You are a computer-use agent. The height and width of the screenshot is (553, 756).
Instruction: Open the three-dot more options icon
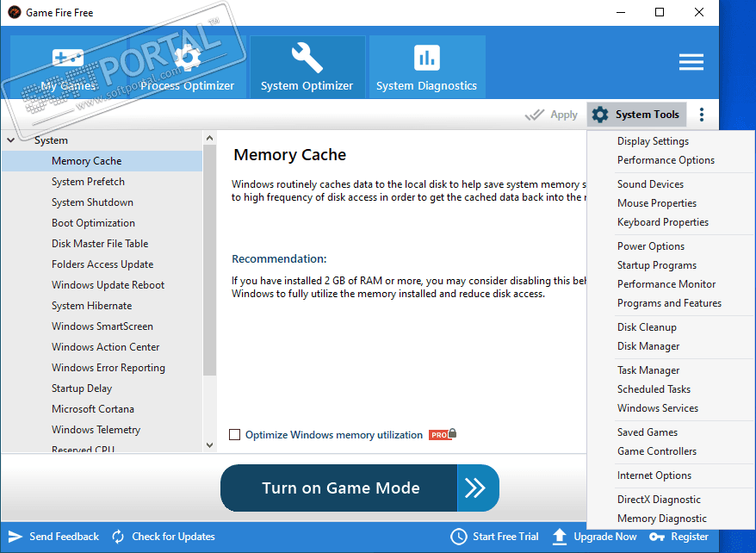tap(702, 115)
